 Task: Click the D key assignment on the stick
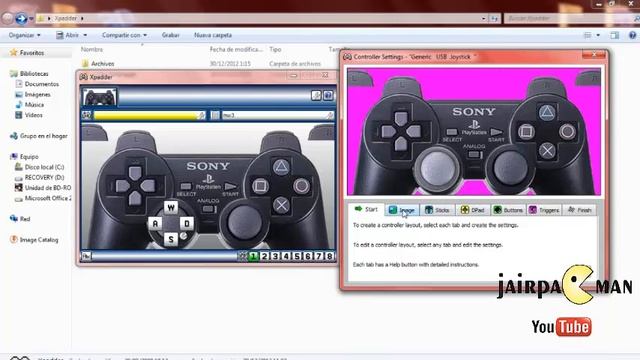point(187,223)
